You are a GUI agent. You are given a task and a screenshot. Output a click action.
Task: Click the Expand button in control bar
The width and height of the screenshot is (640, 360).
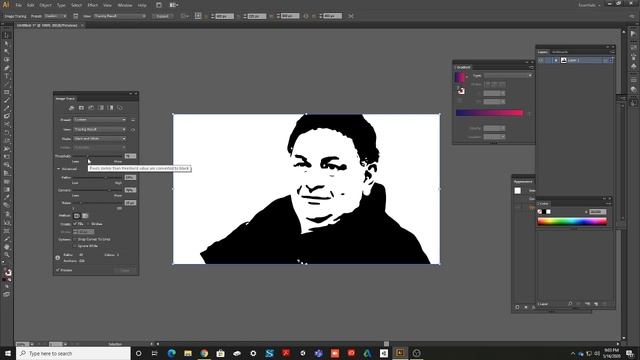pos(162,16)
